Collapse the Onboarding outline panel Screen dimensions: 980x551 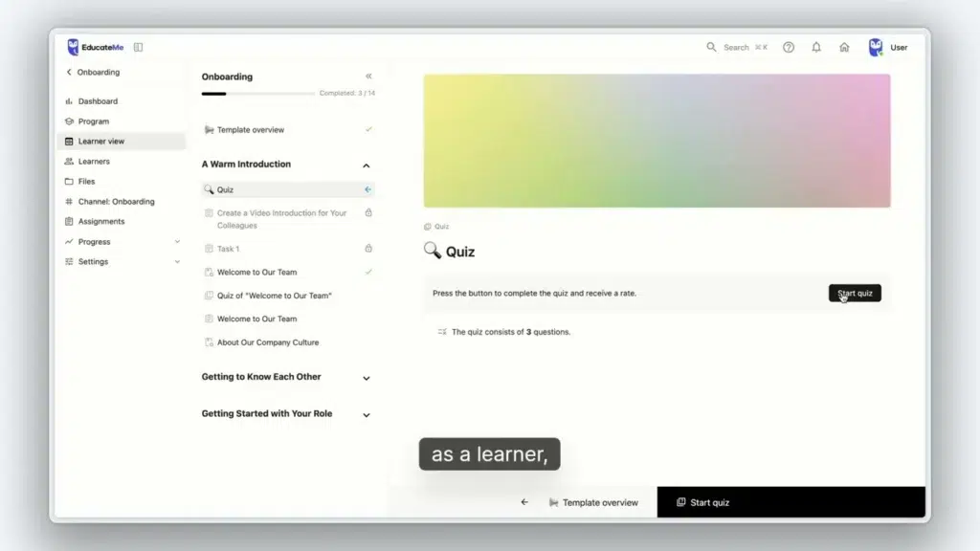click(368, 77)
